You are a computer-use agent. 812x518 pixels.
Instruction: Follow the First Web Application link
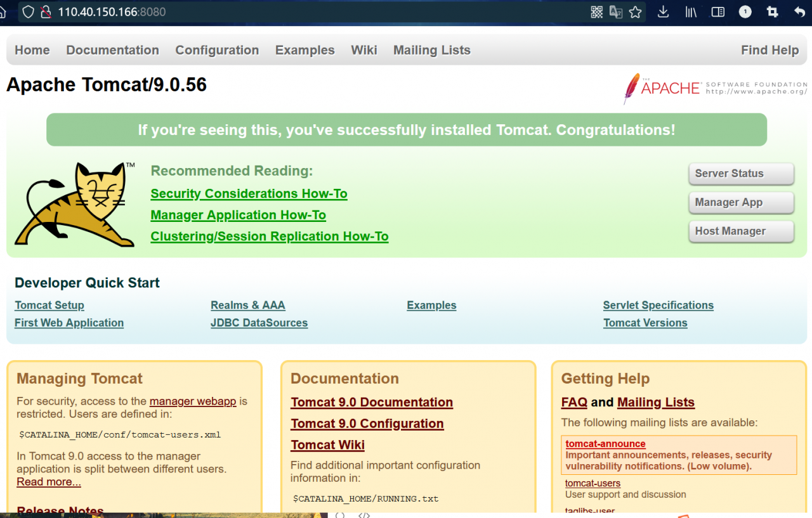point(69,323)
